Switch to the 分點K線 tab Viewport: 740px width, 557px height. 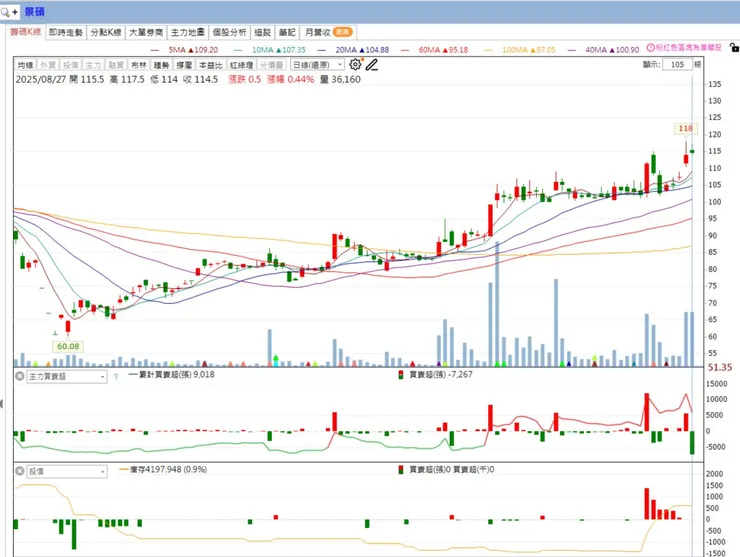106,32
